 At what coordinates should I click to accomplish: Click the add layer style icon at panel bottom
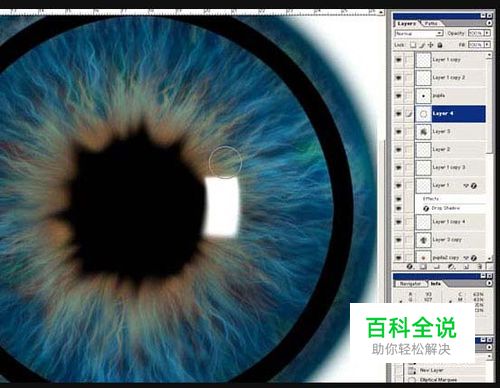click(410, 267)
